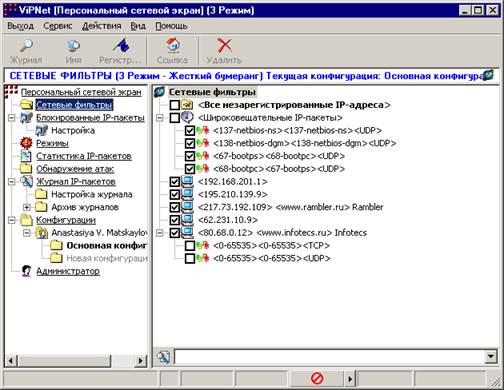
Task: Click the Журнал IP-пакетов magnifier icon
Action: [x=26, y=182]
